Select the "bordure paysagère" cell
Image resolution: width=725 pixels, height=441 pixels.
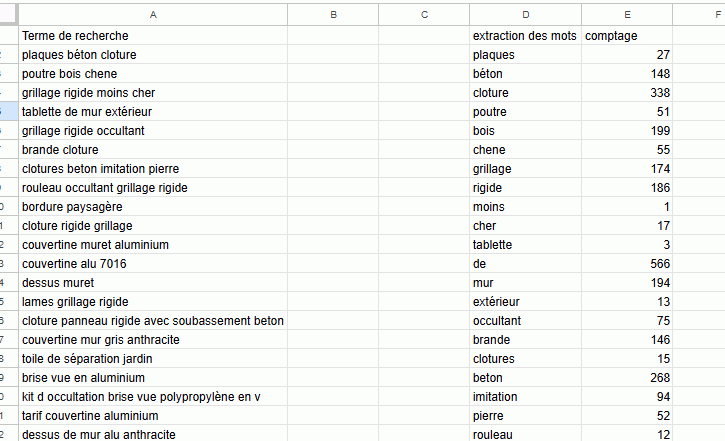click(x=152, y=207)
